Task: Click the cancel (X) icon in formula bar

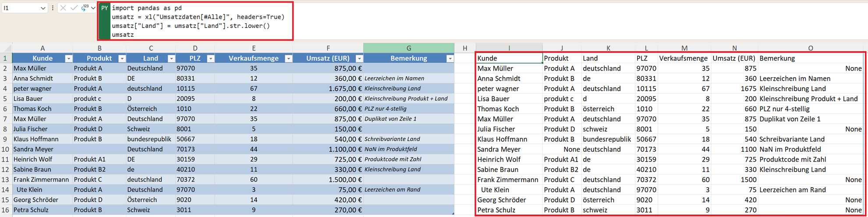Action: [x=63, y=8]
